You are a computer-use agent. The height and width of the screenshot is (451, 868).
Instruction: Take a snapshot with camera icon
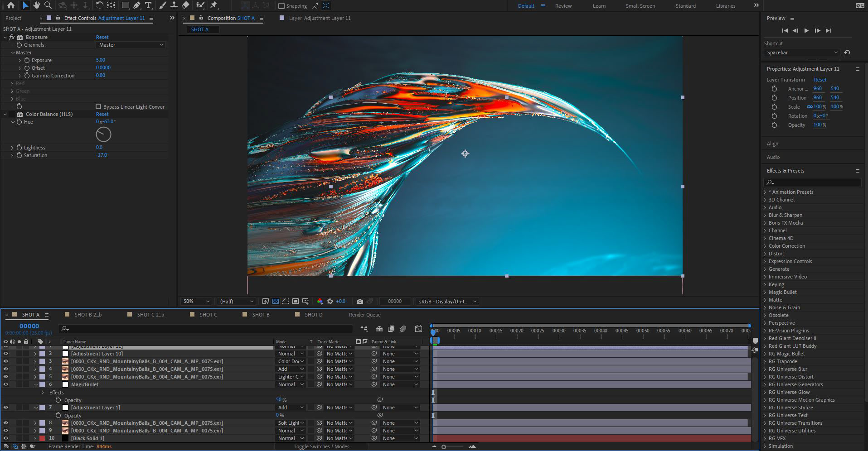coord(359,302)
